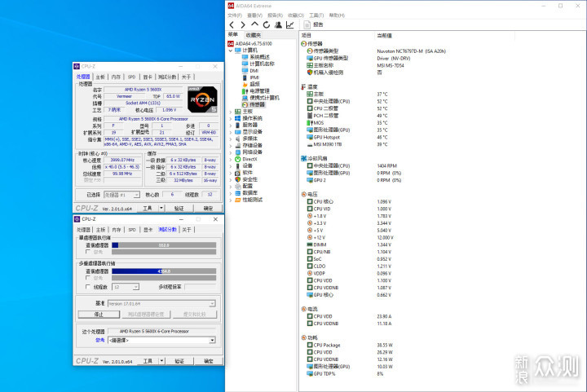Viewport: 587px width, 392px height.
Task: Switch to the 收藏夹 tab in AIDA64
Action: coord(254,35)
